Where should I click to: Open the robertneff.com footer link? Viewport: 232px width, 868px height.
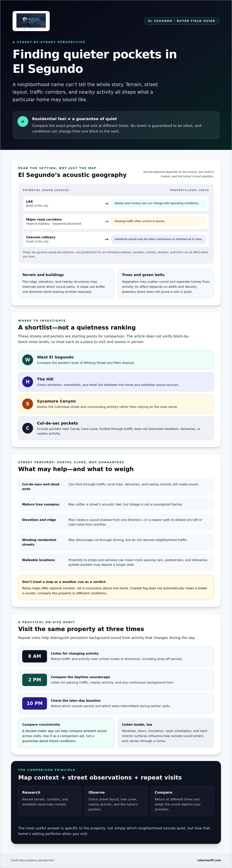(209, 860)
